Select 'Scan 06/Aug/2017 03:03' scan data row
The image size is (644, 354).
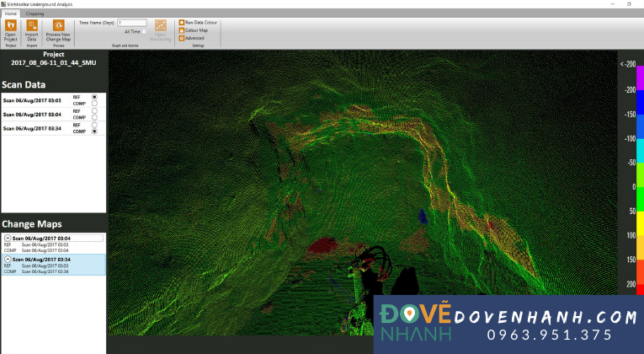(x=53, y=100)
